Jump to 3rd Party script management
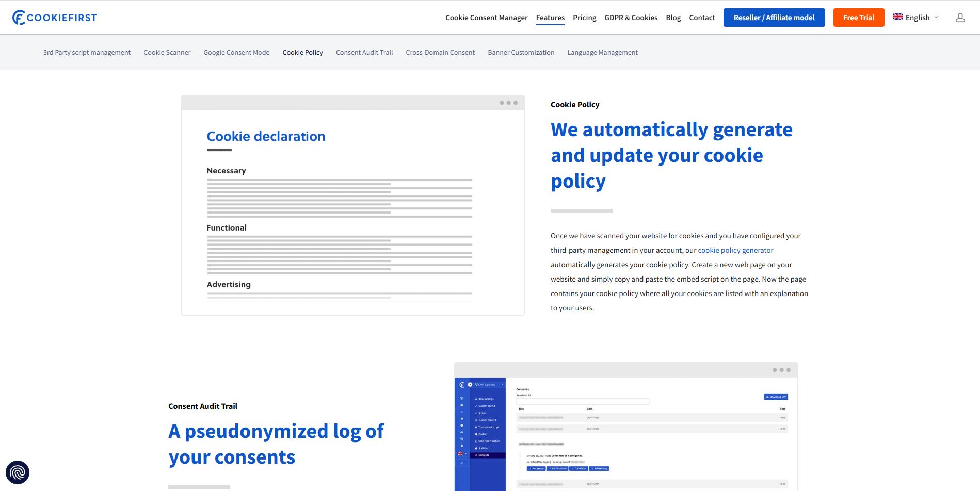 pos(87,53)
